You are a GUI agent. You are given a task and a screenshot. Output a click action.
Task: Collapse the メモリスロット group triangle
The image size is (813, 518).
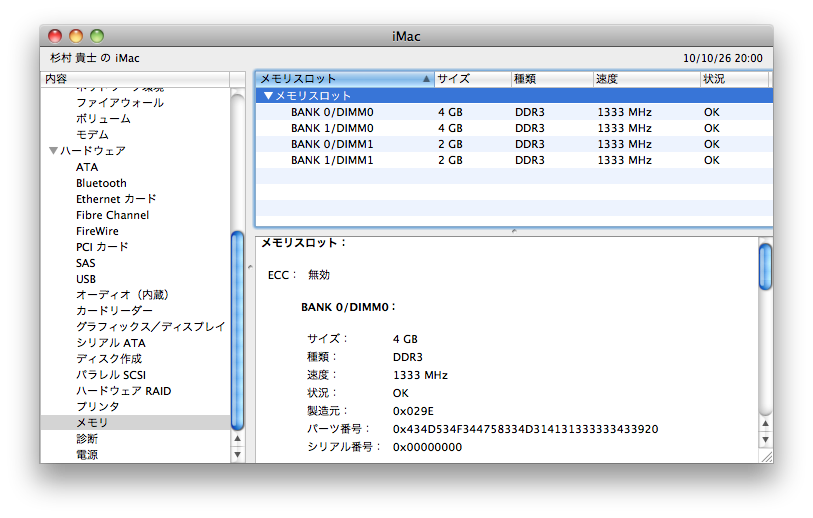[x=267, y=96]
